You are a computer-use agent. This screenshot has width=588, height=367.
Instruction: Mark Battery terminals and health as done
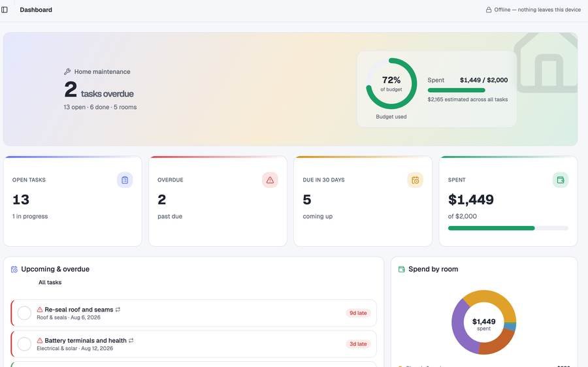tap(24, 343)
